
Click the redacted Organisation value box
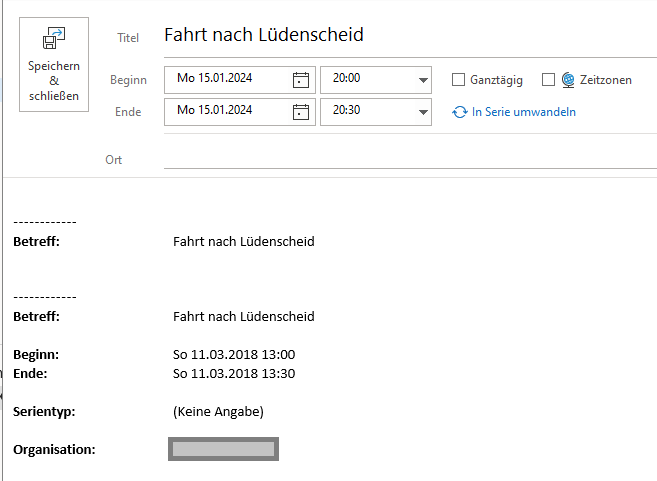223,449
